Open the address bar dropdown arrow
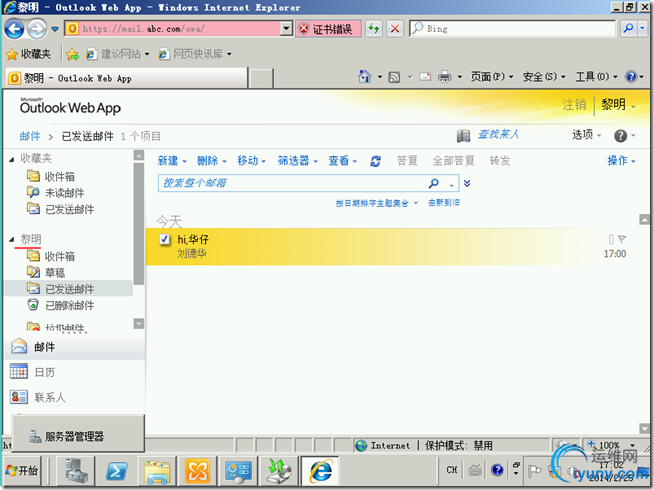 pos(286,29)
